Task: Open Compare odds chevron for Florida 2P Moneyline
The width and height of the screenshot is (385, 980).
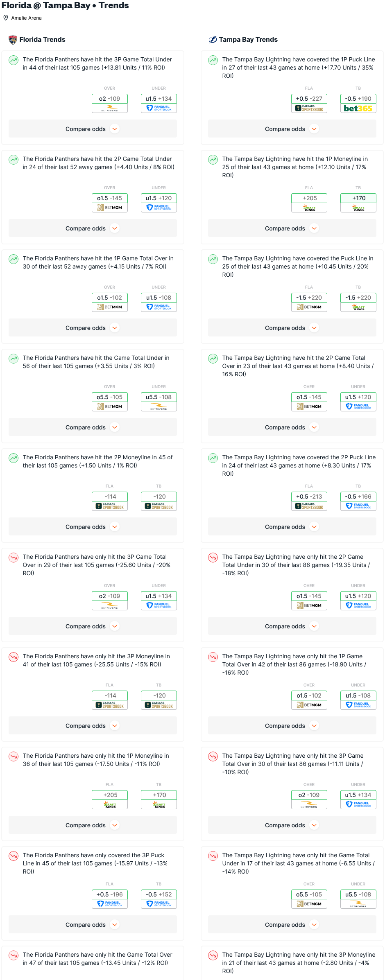Action: 115,527
